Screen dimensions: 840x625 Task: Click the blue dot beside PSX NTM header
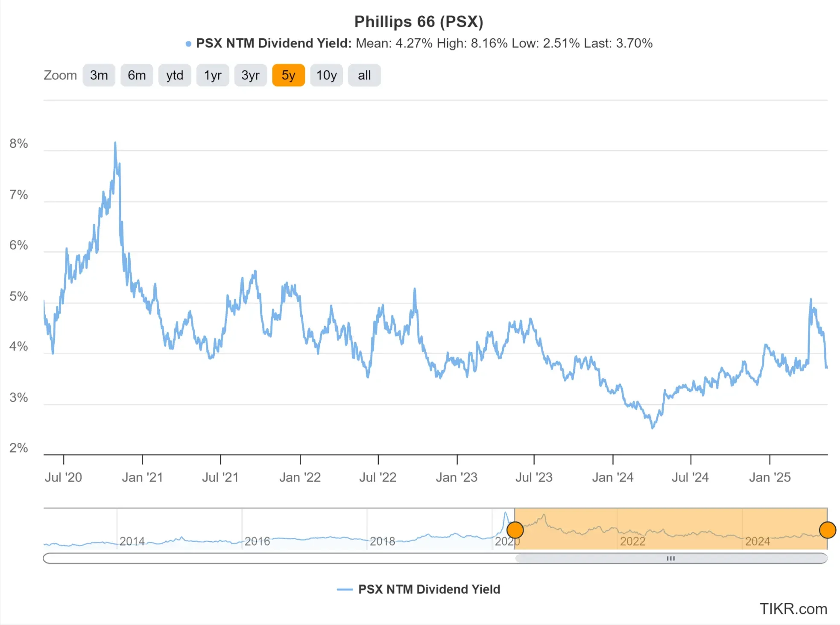point(188,44)
